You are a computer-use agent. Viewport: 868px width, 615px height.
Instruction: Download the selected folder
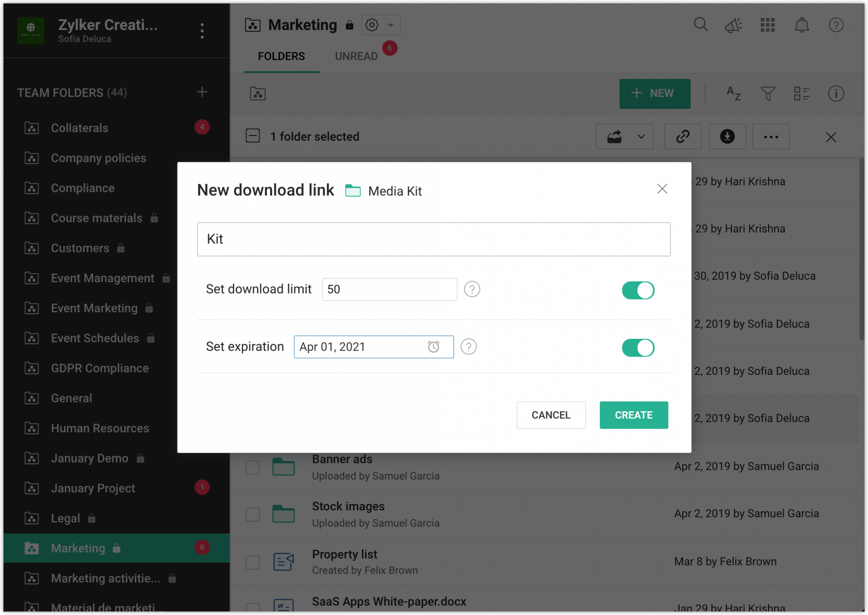click(x=727, y=136)
